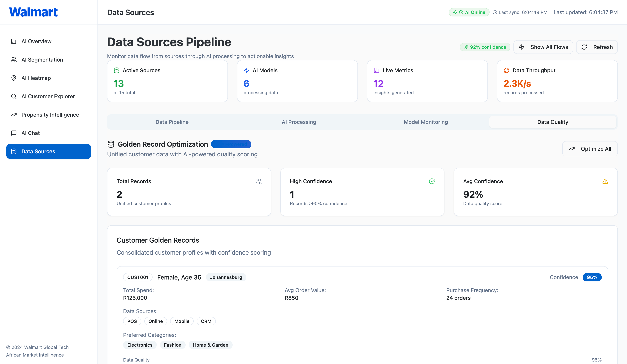Click the Total Records users icon
This screenshot has width=627, height=364.
pos(258,181)
